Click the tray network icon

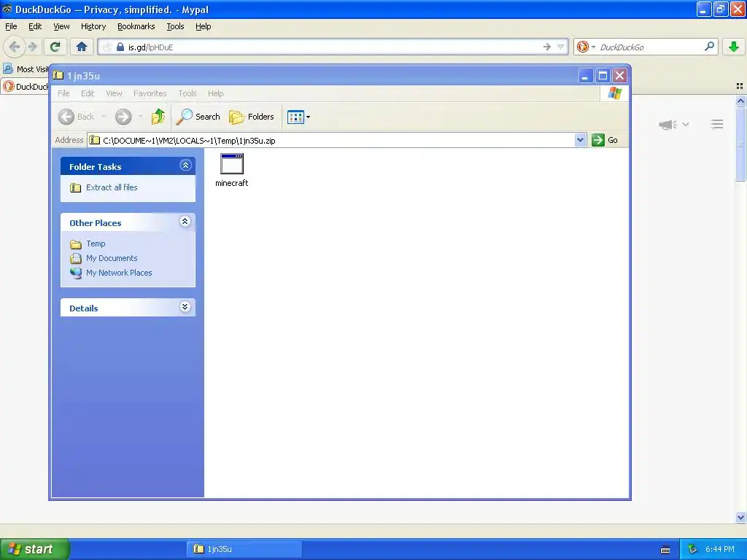[x=693, y=549]
